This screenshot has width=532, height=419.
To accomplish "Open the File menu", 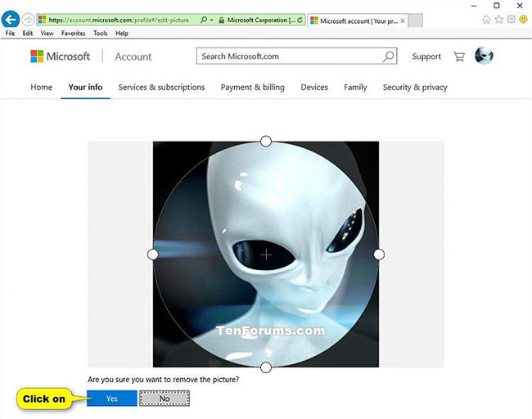I will click(x=10, y=34).
